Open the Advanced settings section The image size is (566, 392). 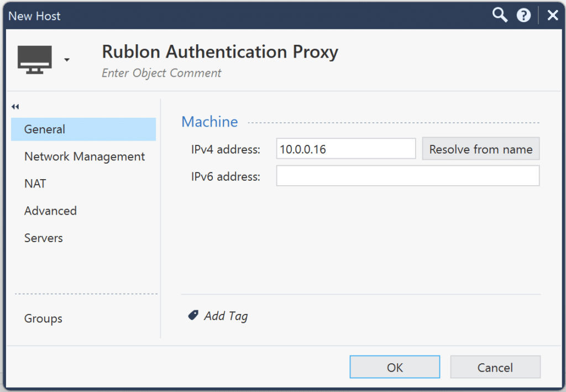(x=50, y=211)
